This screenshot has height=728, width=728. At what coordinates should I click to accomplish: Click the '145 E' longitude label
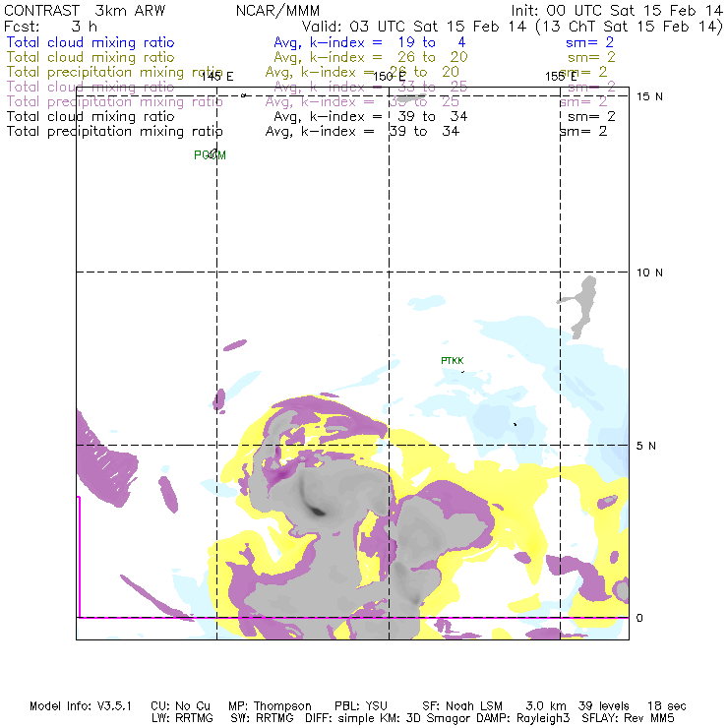217,76
